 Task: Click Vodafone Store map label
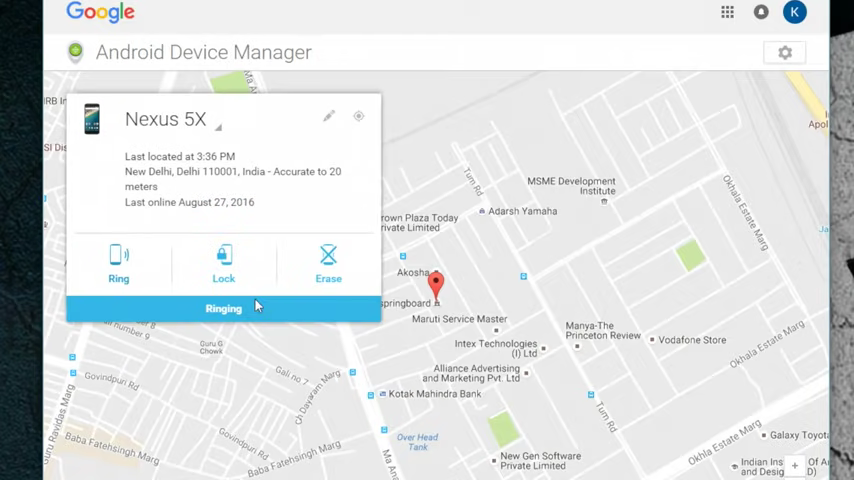coord(692,340)
